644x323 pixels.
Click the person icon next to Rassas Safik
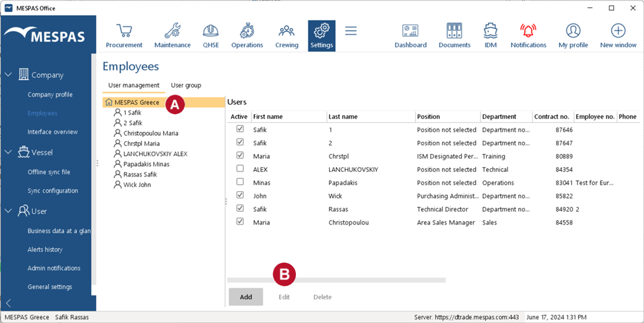coord(118,174)
